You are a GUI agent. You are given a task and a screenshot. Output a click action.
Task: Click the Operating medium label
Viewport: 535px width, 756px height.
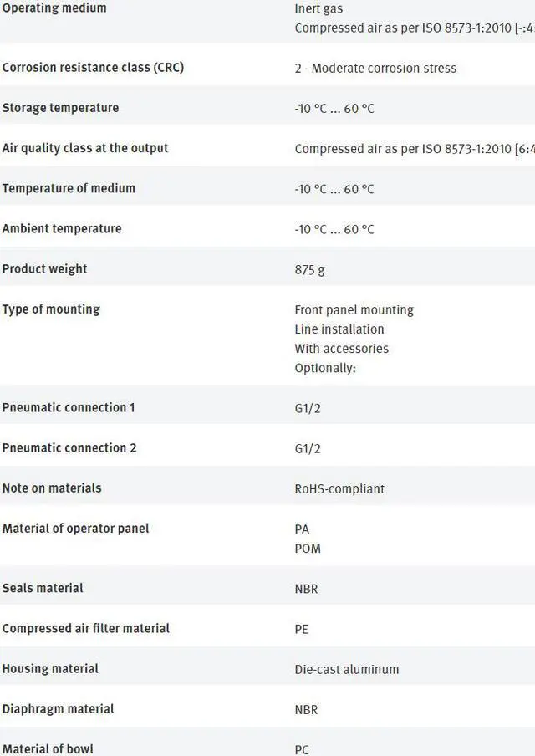pos(54,8)
